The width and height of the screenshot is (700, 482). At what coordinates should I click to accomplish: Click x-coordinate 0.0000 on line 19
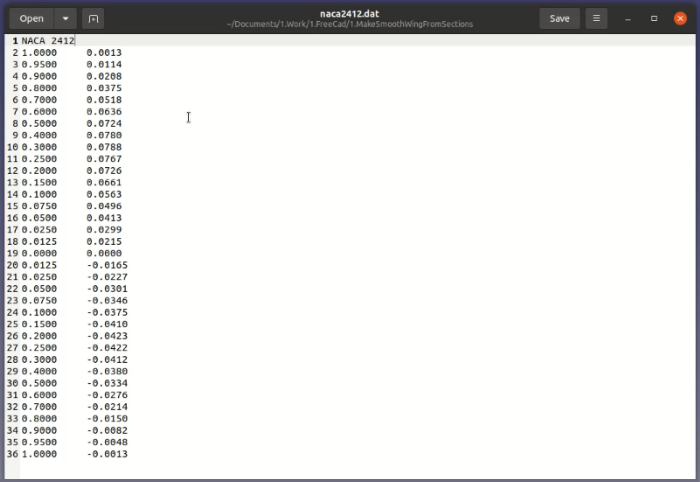click(39, 253)
